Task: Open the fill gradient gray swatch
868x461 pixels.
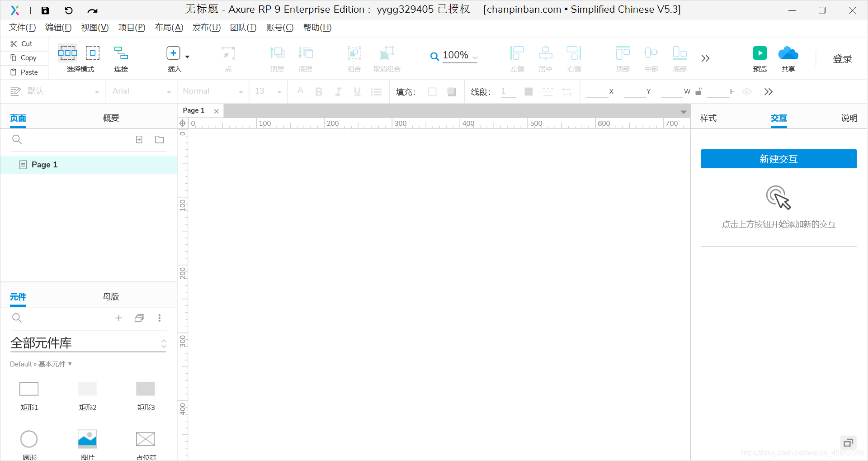Action: [452, 92]
